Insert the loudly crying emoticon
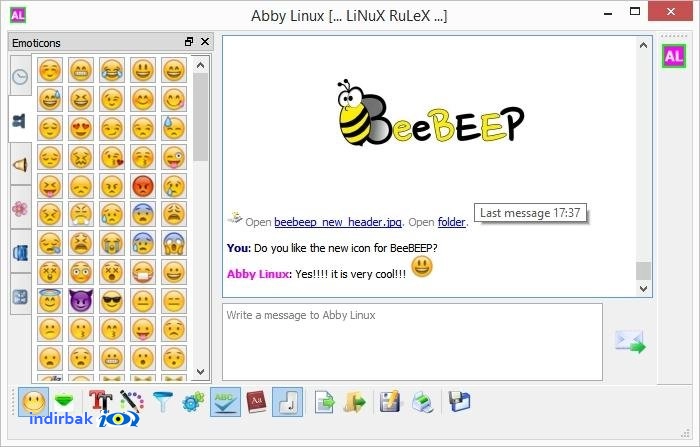 pos(112,243)
